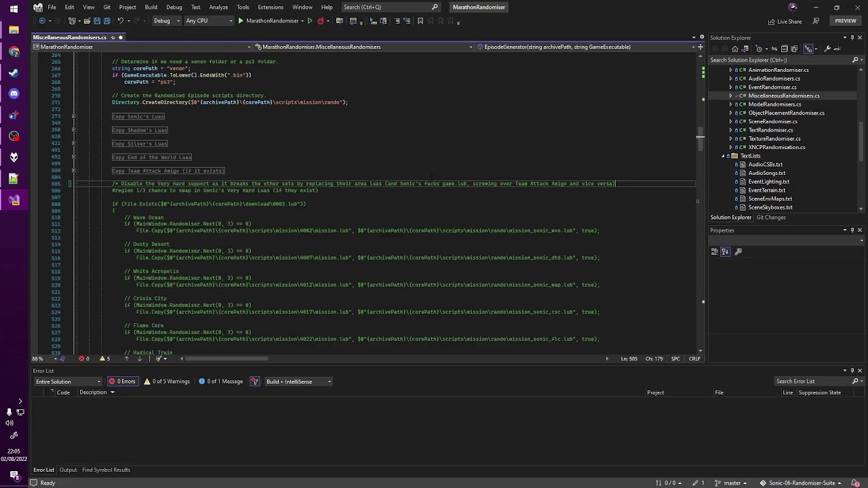Click Sync with Active Document icon
This screenshot has height=488, width=868.
pos(774,49)
